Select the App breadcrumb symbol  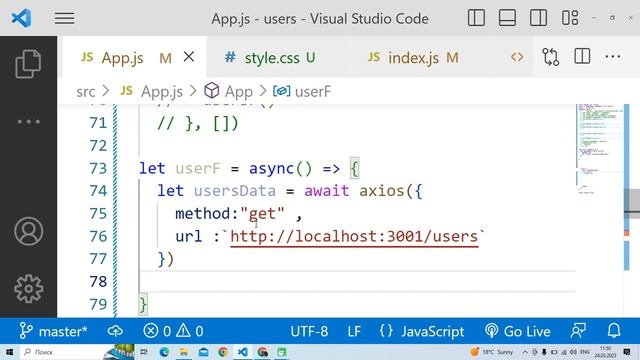tap(238, 91)
